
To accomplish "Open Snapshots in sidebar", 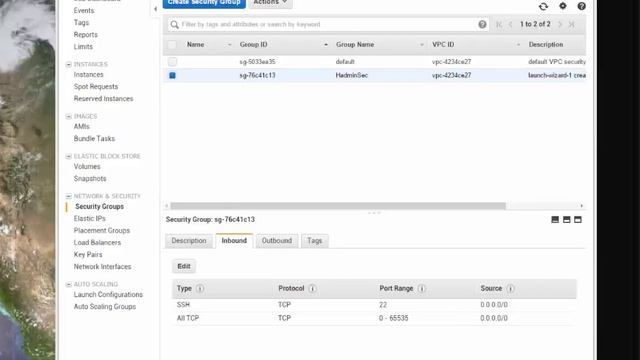I will click(90, 179).
